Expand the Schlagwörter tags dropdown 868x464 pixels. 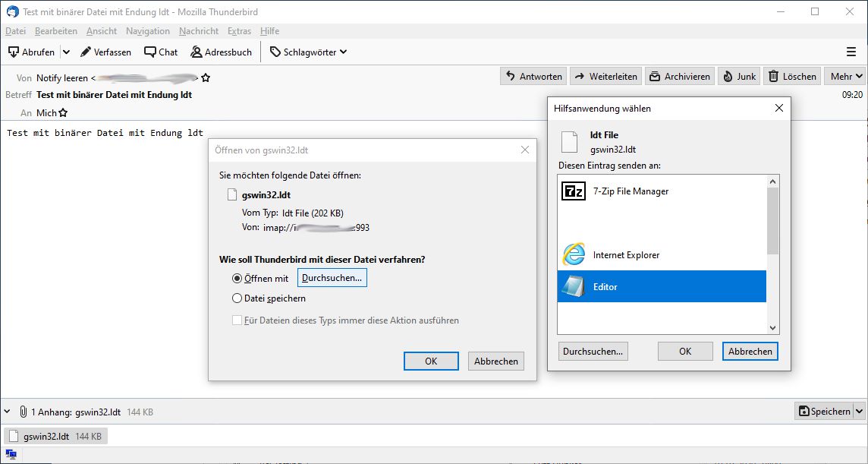pos(308,52)
